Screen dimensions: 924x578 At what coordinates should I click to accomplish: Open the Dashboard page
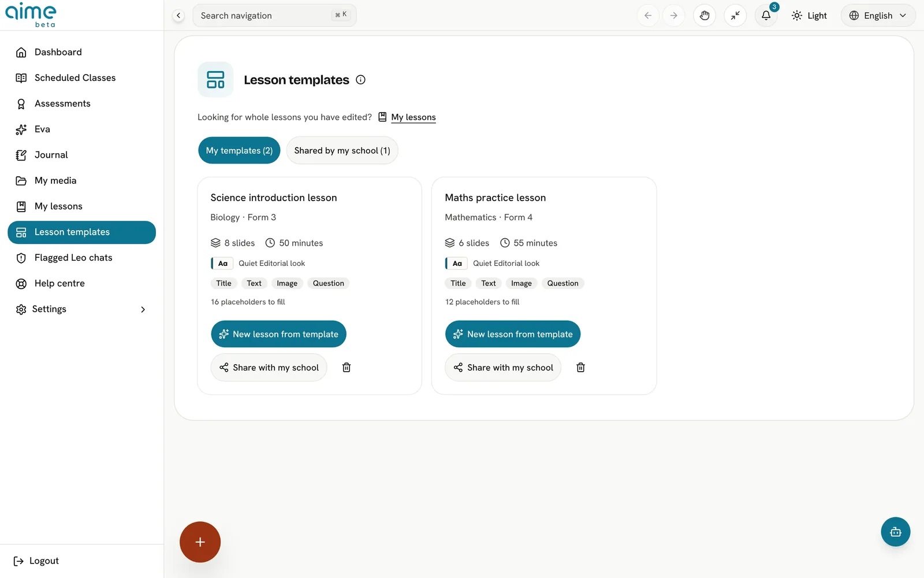click(81, 52)
